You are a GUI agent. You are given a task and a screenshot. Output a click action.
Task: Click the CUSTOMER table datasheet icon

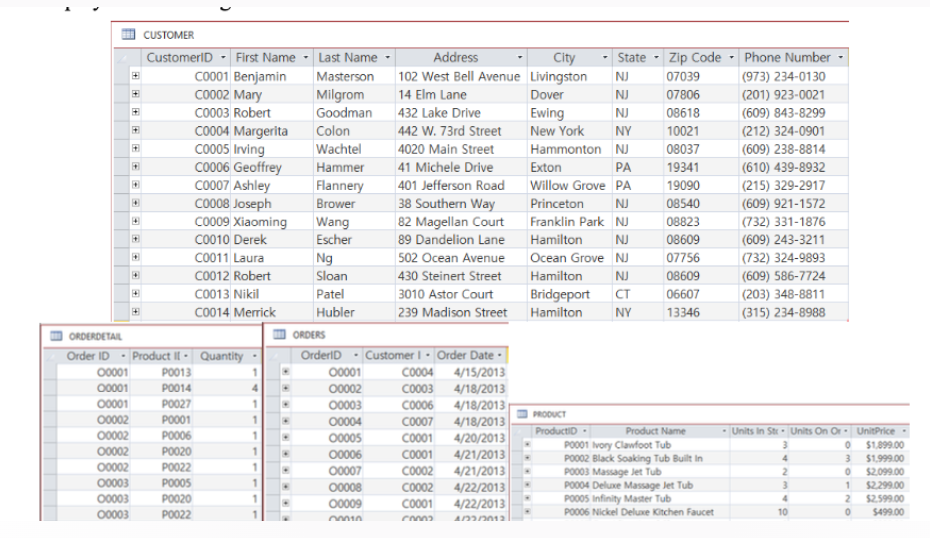point(128,34)
